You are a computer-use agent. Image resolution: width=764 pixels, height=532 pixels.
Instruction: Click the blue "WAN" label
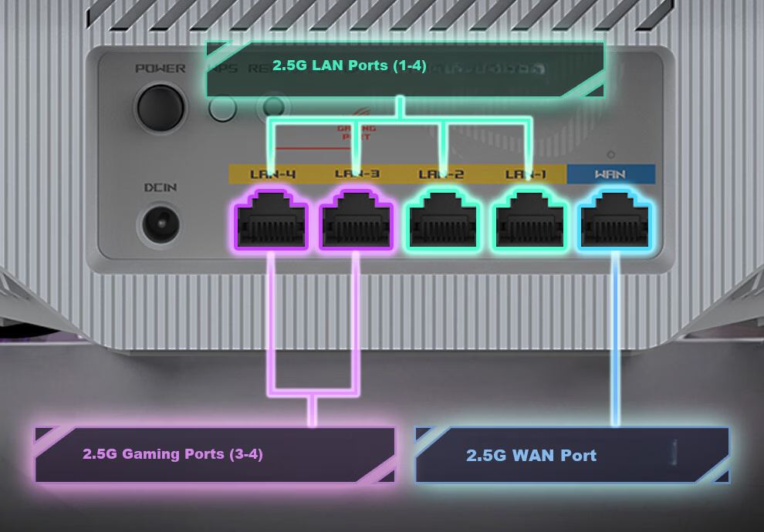tap(610, 174)
